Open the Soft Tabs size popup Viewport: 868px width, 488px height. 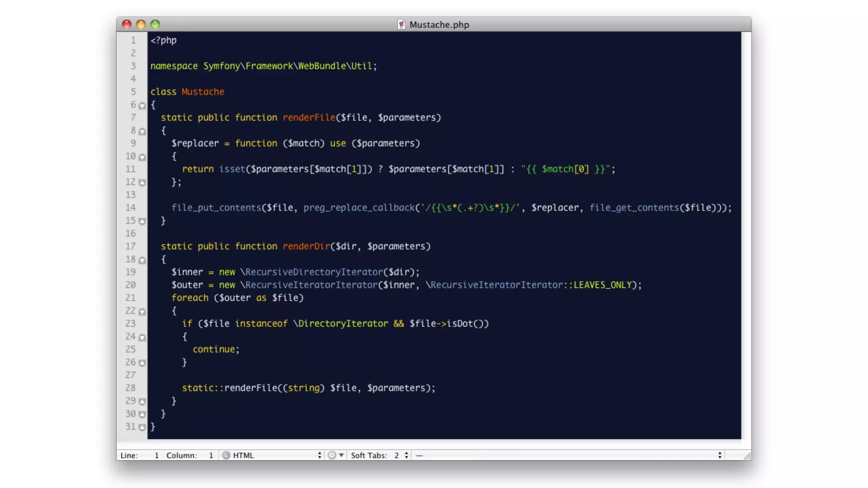tap(379, 455)
